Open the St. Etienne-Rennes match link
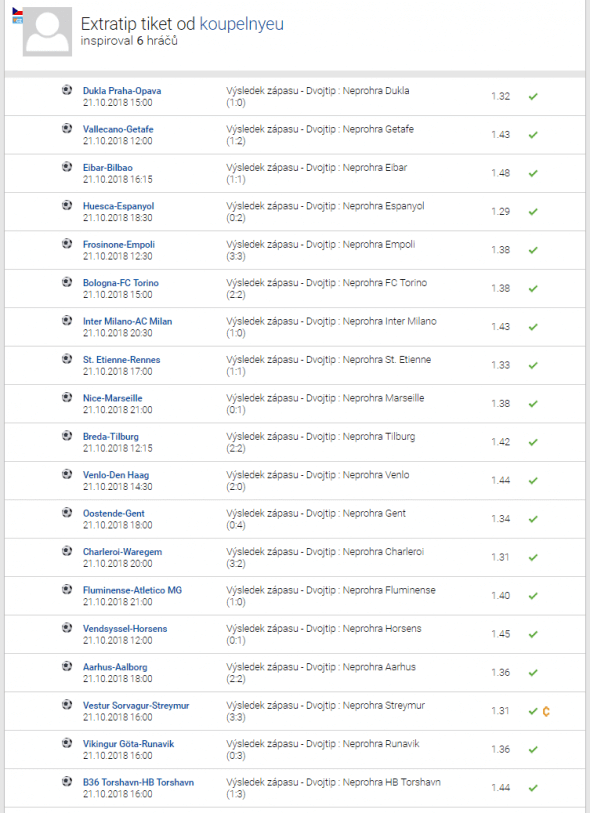The width and height of the screenshot is (590, 813). [122, 359]
